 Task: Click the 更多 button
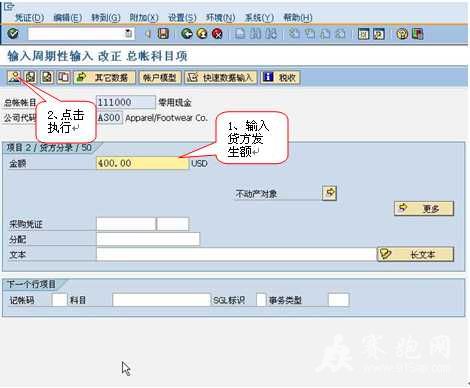click(424, 208)
